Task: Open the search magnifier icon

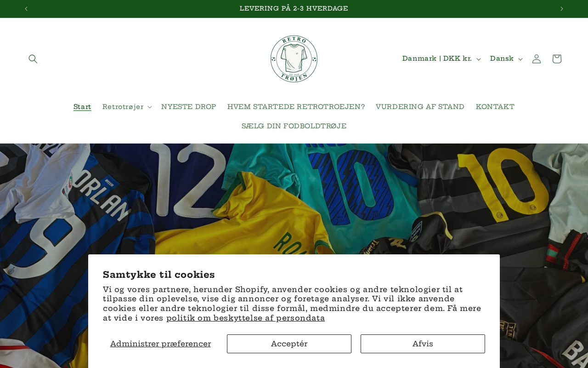Action: click(33, 59)
